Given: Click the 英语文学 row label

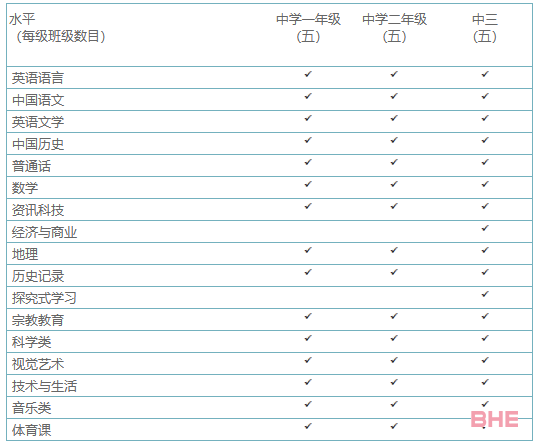Looking at the screenshot, I should (x=38, y=122).
